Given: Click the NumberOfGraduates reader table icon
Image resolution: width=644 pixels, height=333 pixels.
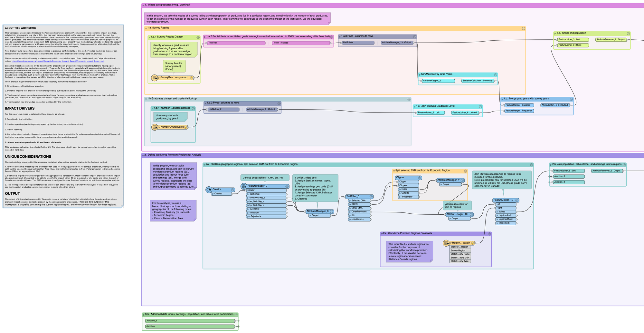Looking at the screenshot, I should tap(155, 127).
